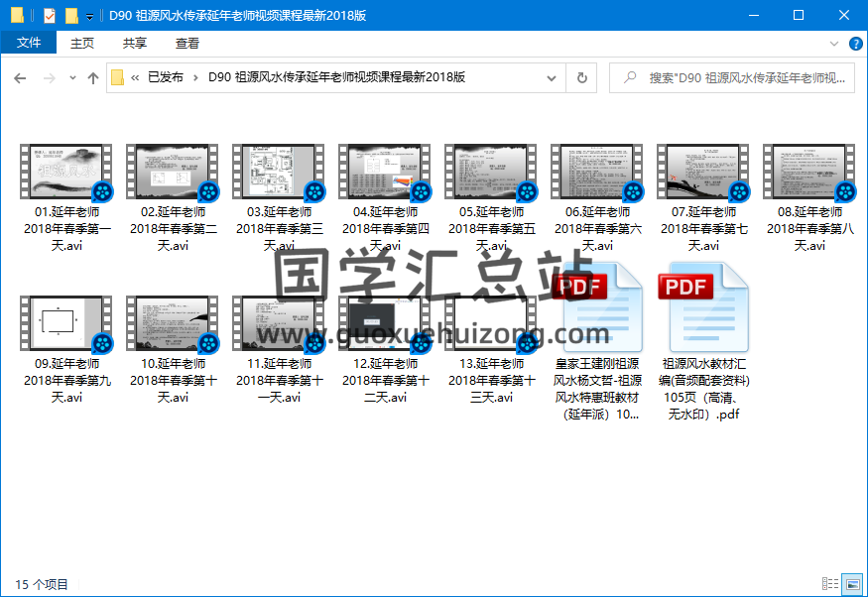The width and height of the screenshot is (868, 597).
Task: Open Customize Quick Access Toolbar dropdown
Action: coord(90,16)
